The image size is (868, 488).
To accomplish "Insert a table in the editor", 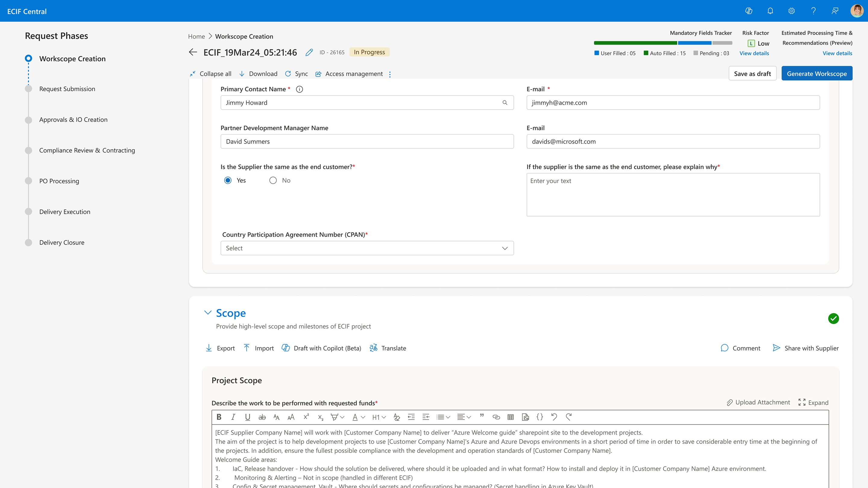I will click(511, 417).
